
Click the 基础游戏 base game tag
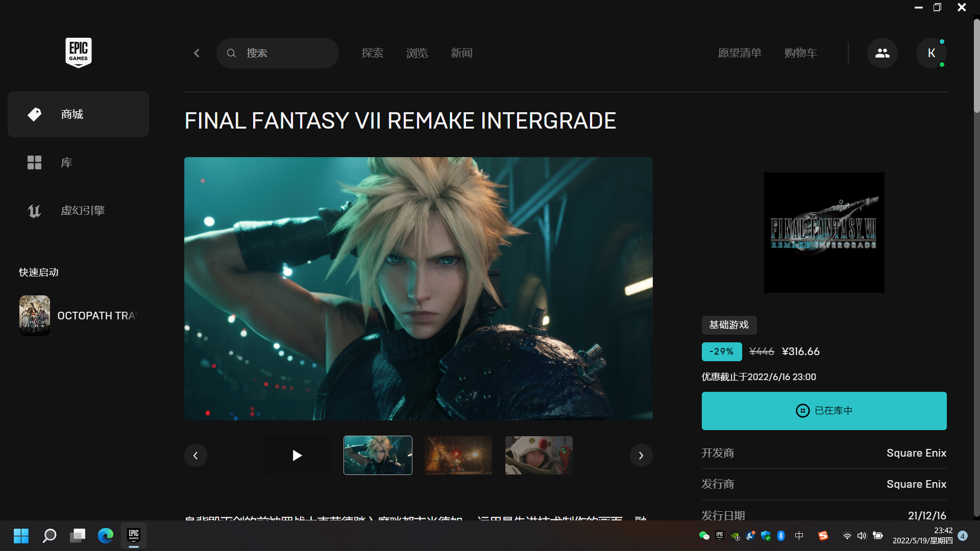(x=729, y=325)
